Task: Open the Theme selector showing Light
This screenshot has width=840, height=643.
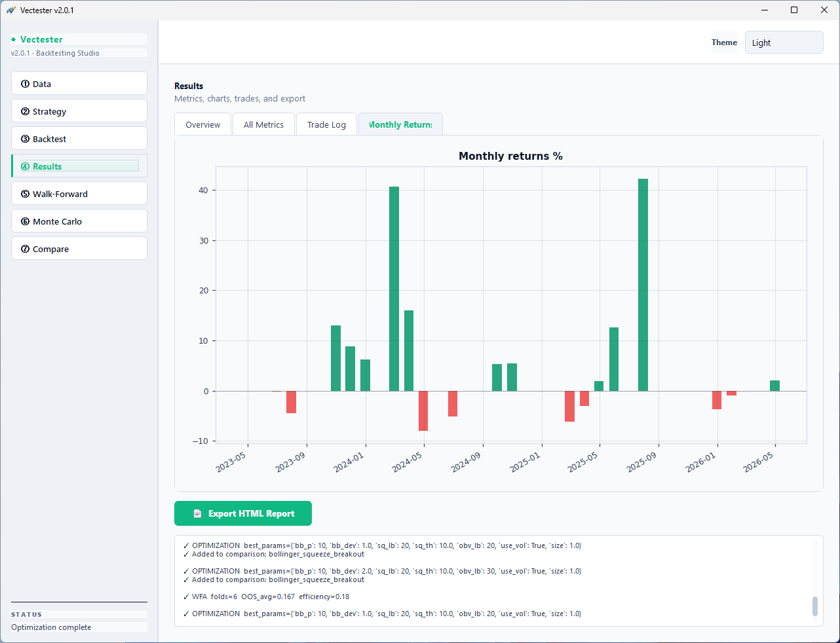Action: [x=784, y=42]
